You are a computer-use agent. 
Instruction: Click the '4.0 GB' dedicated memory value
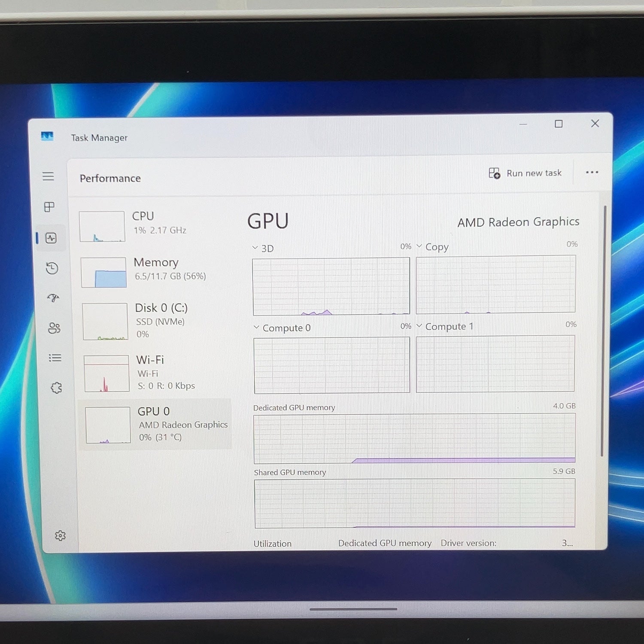(x=564, y=406)
